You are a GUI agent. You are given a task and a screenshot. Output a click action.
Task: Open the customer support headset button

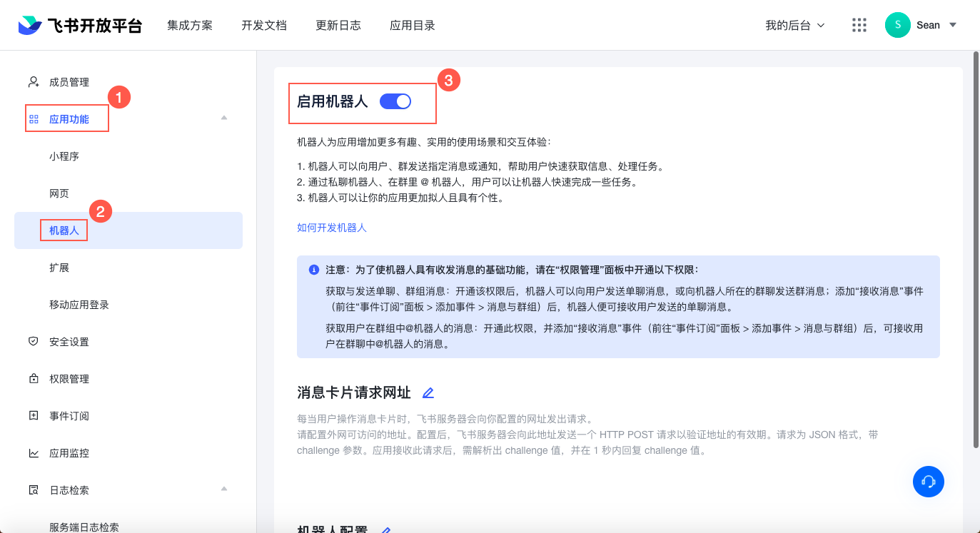click(928, 482)
